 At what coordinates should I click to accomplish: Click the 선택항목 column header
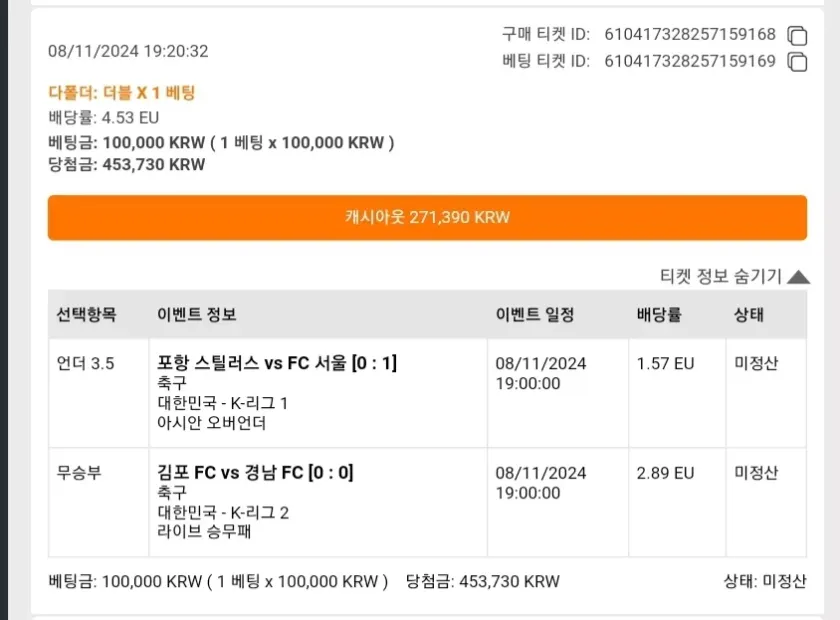point(87,315)
